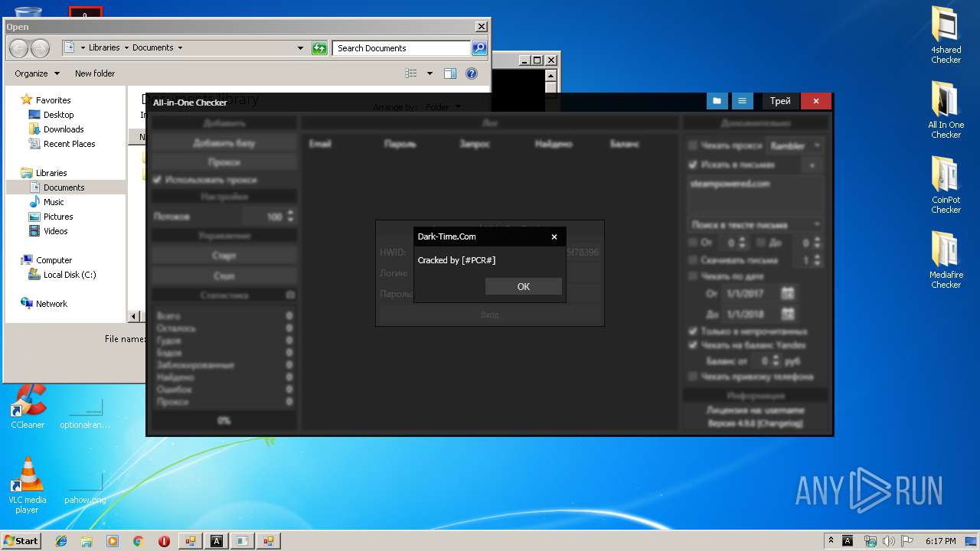Select Downloads under Favorites
Image resolution: width=980 pixels, height=551 pixels.
[x=64, y=129]
